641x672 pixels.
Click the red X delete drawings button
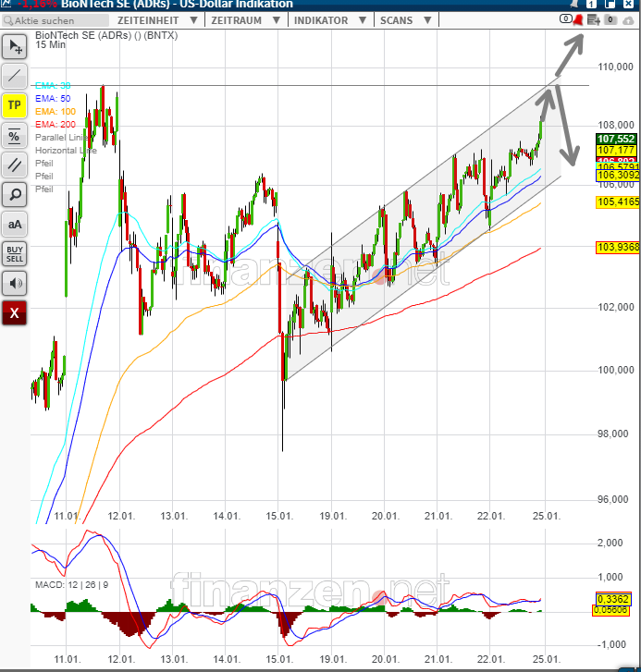point(15,312)
